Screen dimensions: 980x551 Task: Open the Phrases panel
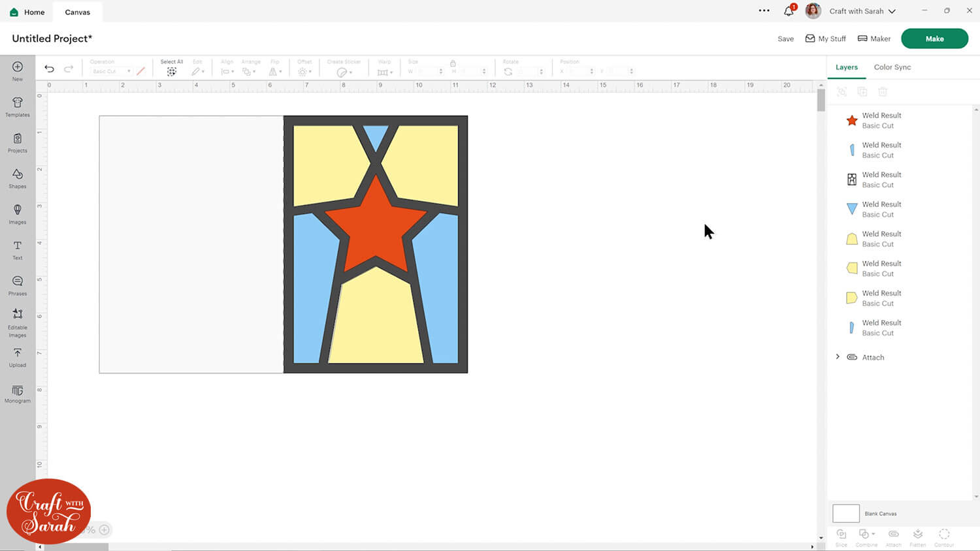point(18,285)
